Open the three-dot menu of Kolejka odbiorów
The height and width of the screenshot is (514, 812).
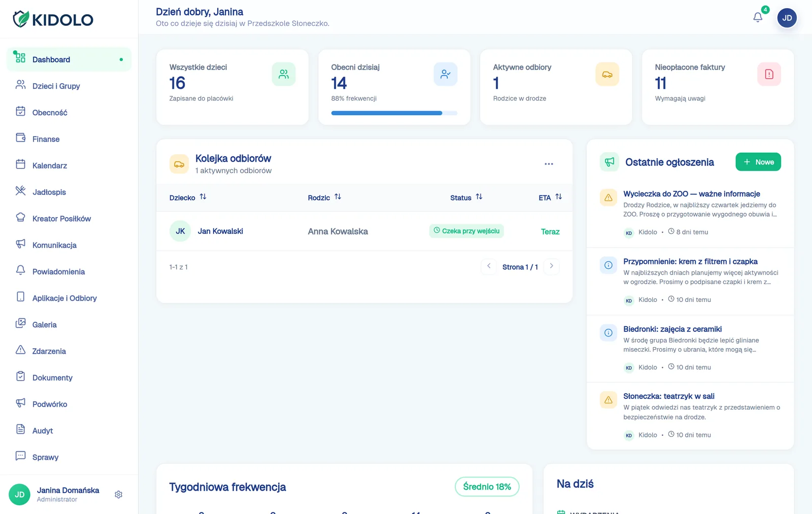pyautogui.click(x=549, y=164)
